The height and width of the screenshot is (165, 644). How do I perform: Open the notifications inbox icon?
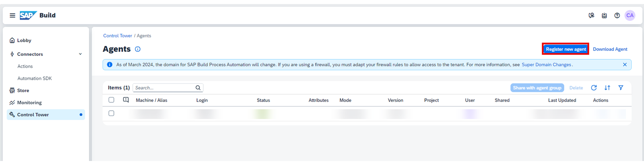(x=604, y=15)
